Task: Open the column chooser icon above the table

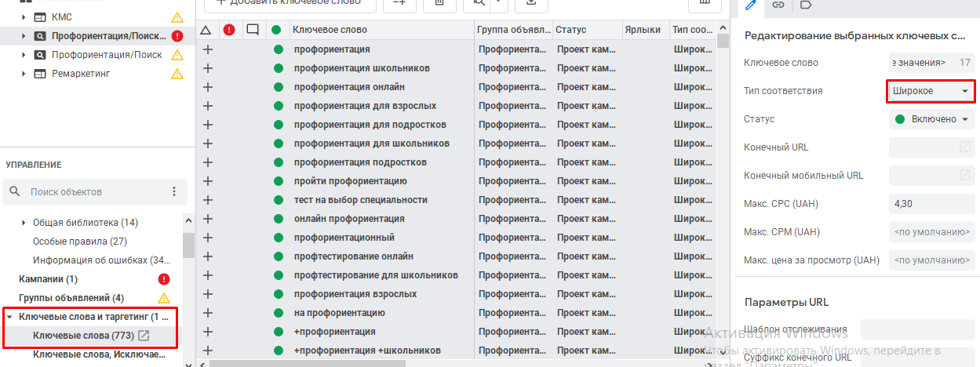Action: pos(705,3)
